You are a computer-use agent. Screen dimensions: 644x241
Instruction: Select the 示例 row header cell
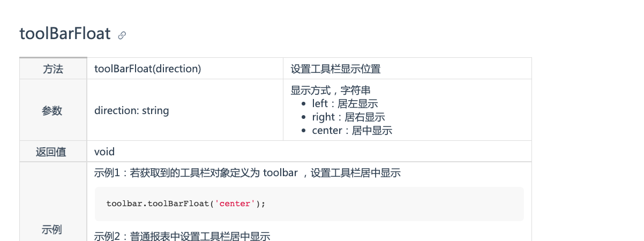point(51,229)
